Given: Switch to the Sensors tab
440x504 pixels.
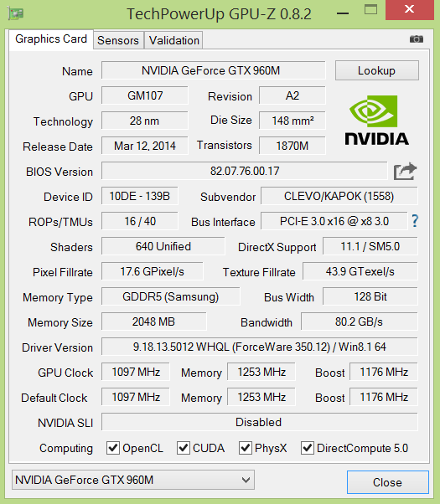Looking at the screenshot, I should (118, 40).
